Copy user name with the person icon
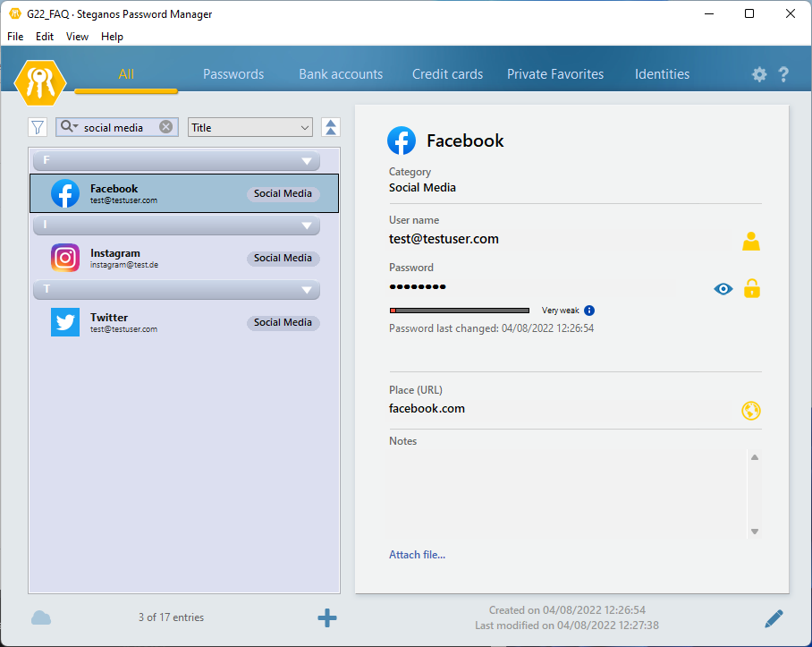Image resolution: width=812 pixels, height=647 pixels. click(x=751, y=241)
